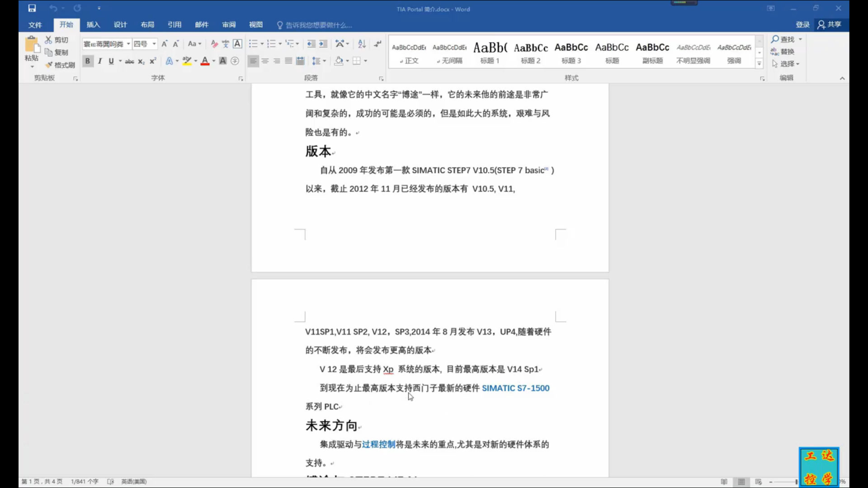Switch to Read Mode view in status bar
Image resolution: width=868 pixels, height=488 pixels.
pyautogui.click(x=724, y=482)
